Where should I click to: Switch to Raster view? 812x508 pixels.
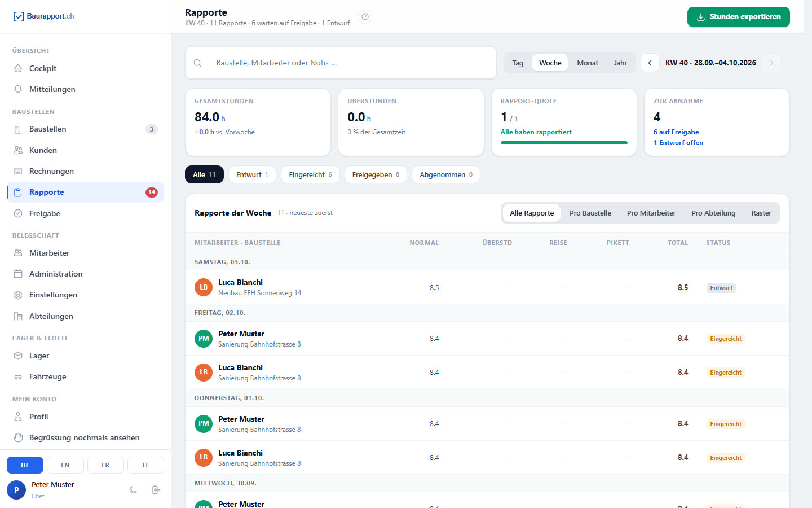coord(761,213)
